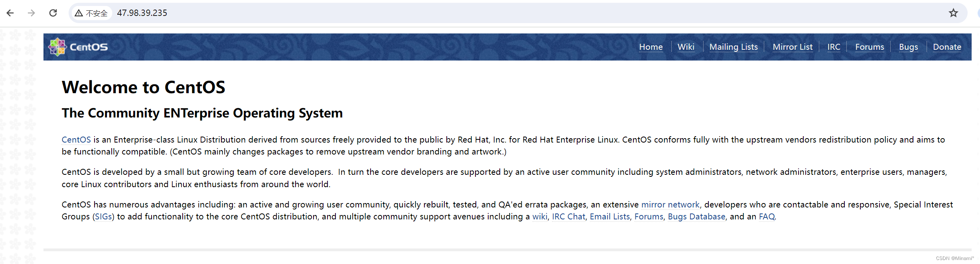Open the IRC Chat body link
This screenshot has width=980, height=264.
568,217
